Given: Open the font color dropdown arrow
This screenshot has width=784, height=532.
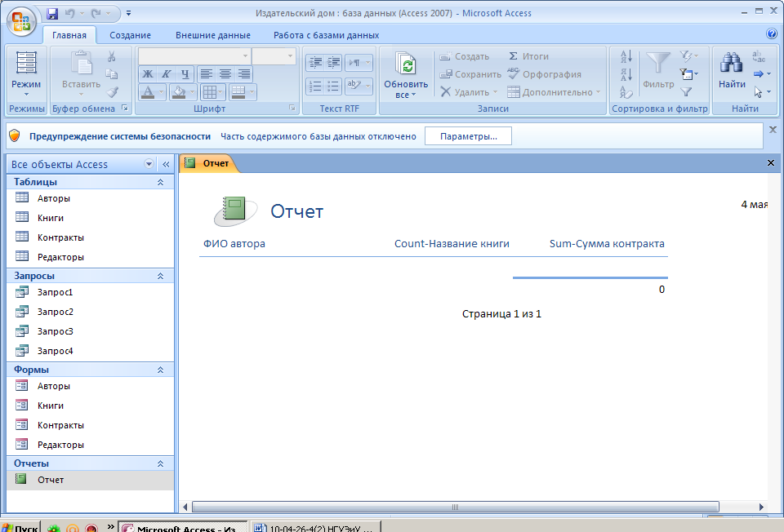Looking at the screenshot, I should pos(161,92).
